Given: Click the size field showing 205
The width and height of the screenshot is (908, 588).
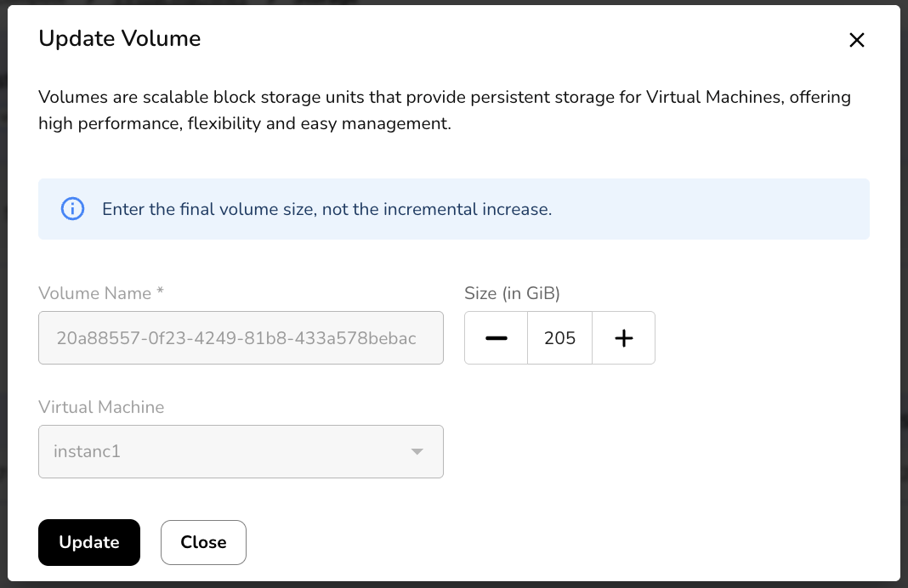Looking at the screenshot, I should coord(559,338).
